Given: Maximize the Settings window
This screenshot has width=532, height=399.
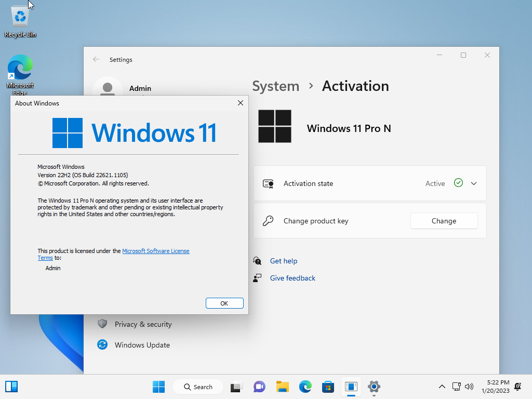Looking at the screenshot, I should point(463,55).
